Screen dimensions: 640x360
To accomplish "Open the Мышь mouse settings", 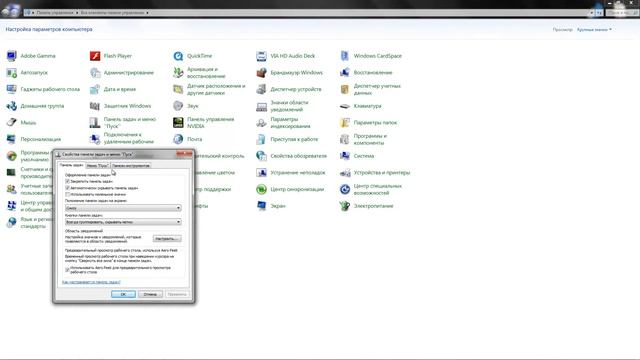I will (21, 123).
